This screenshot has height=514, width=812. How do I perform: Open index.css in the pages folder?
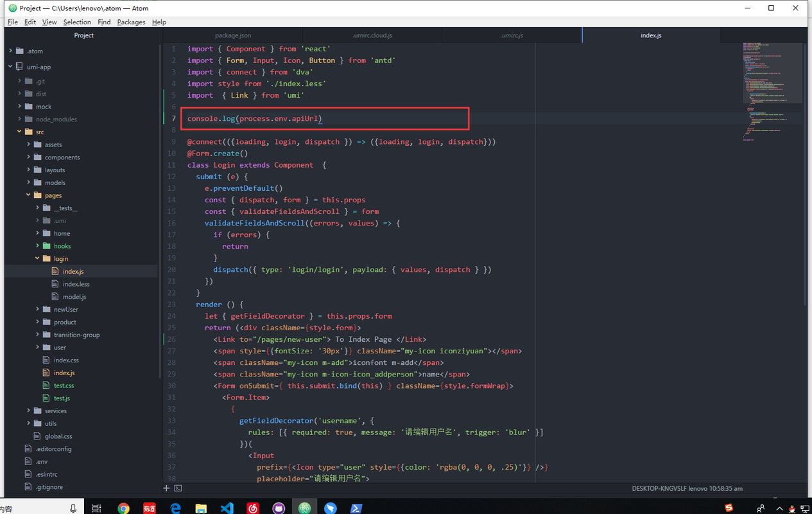66,360
